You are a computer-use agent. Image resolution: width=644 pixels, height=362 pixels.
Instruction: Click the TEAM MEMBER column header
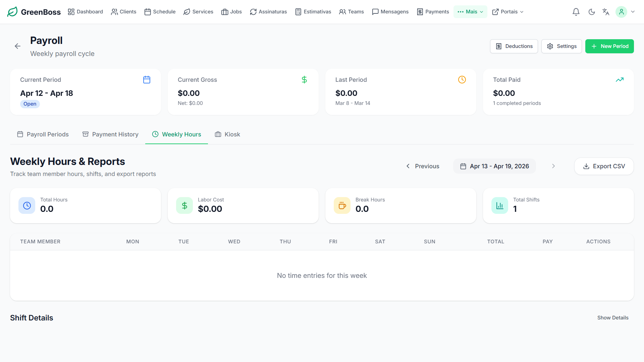click(40, 242)
